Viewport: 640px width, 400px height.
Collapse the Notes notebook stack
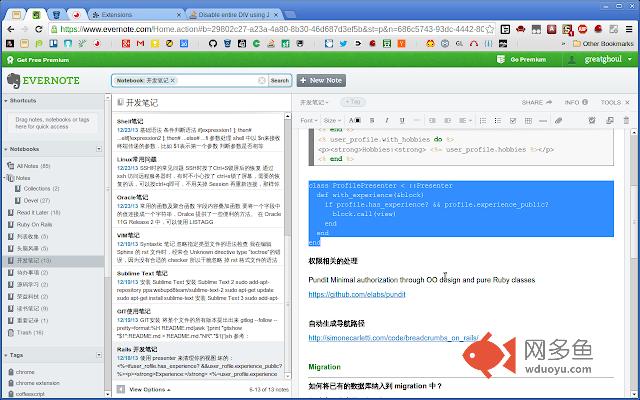point(5,178)
